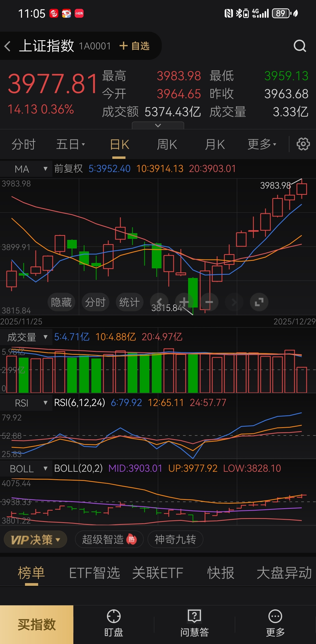This screenshot has width=316, height=644.
Task: Tap the BOLL UP:3977.92 value
Action: click(193, 468)
